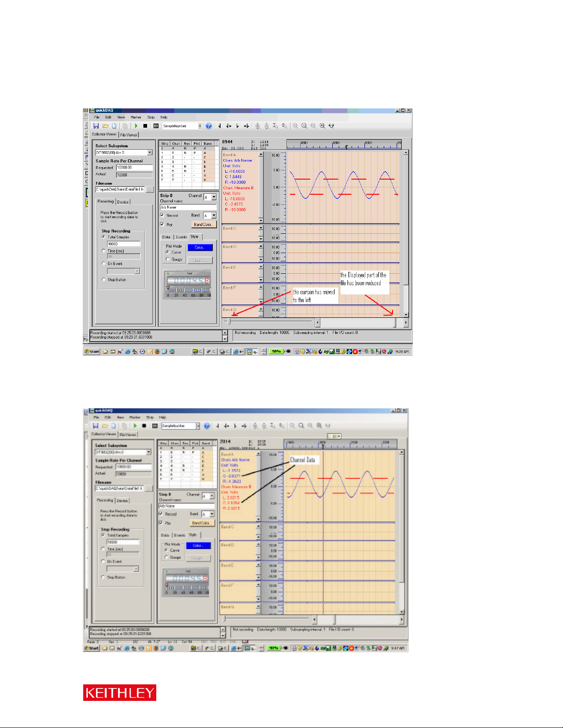
Task: Open Start button on upper screenshot taskbar
Action: pos(92,351)
